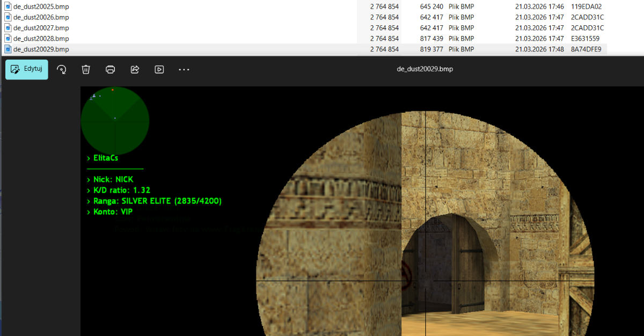
Task: Click the CRC value E3631559
Action: (x=585, y=39)
